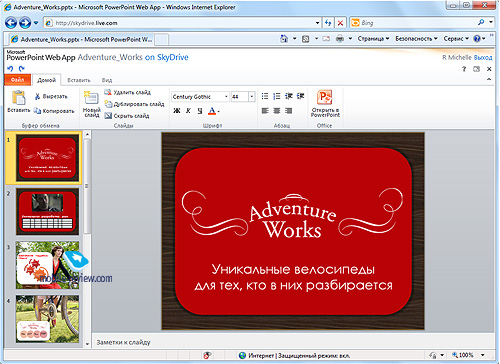Open the Century Gothic font dropdown

tap(226, 97)
